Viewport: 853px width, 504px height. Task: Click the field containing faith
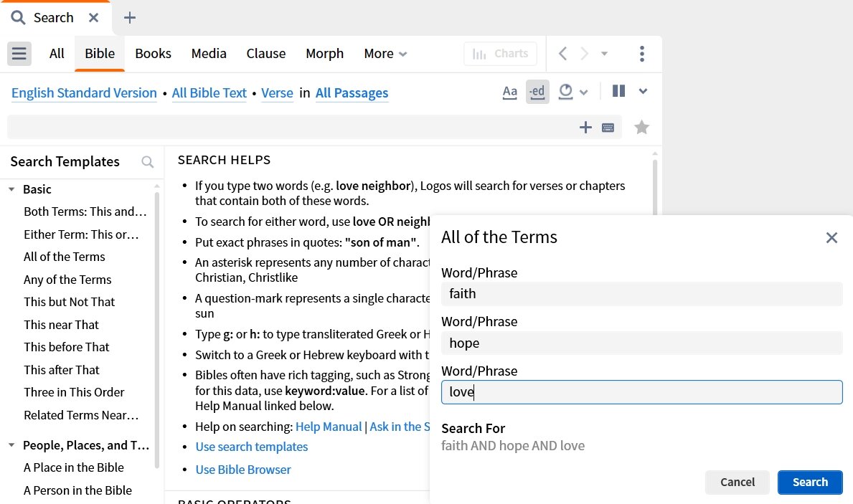[x=641, y=294]
